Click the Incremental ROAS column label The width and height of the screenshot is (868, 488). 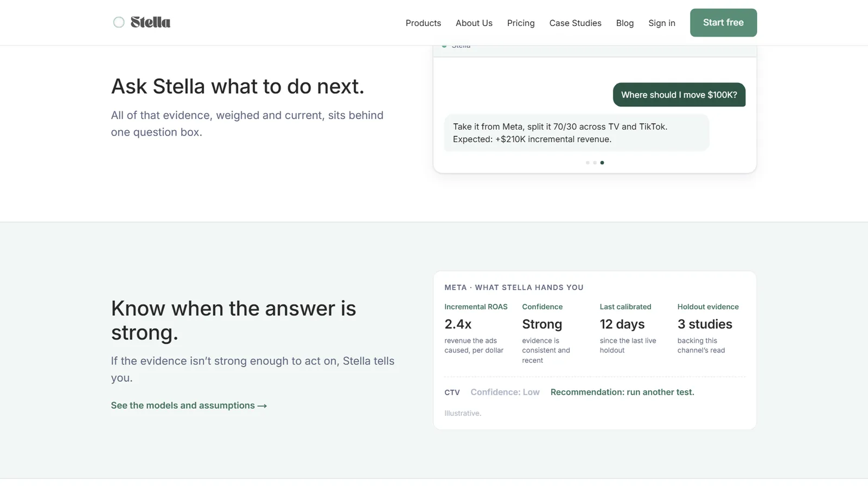click(x=476, y=307)
